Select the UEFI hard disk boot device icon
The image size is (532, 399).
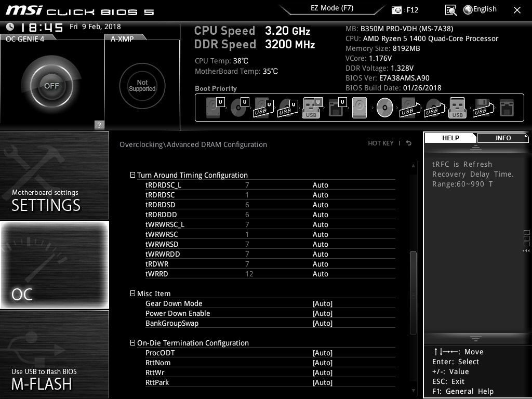pos(215,108)
